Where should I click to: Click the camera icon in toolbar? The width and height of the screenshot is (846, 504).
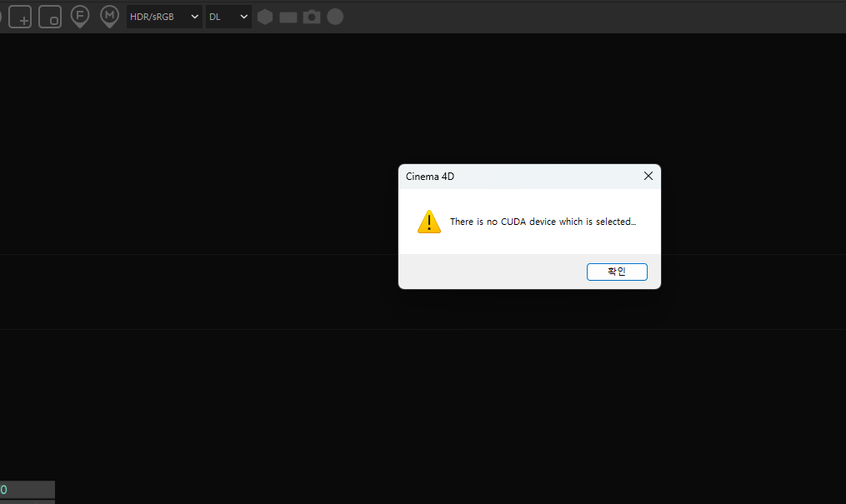pyautogui.click(x=312, y=17)
